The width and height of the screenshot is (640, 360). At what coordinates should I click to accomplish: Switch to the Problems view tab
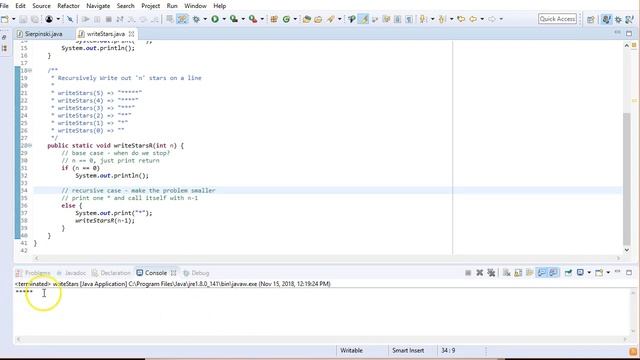pyautogui.click(x=33, y=273)
